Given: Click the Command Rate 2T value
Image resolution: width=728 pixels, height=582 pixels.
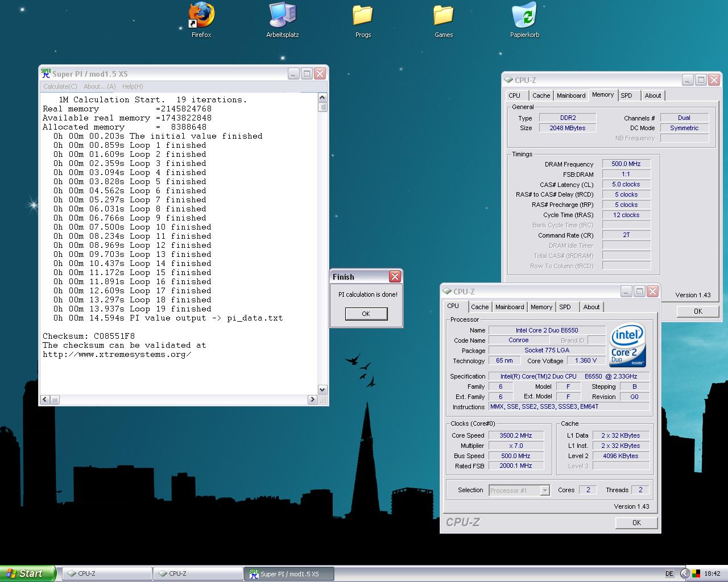Looking at the screenshot, I should click(x=626, y=235).
